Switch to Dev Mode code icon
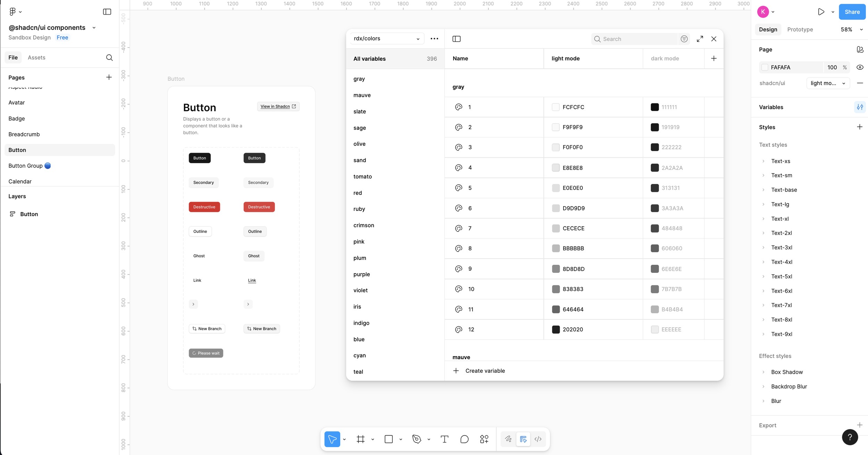The width and height of the screenshot is (868, 455). click(538, 439)
